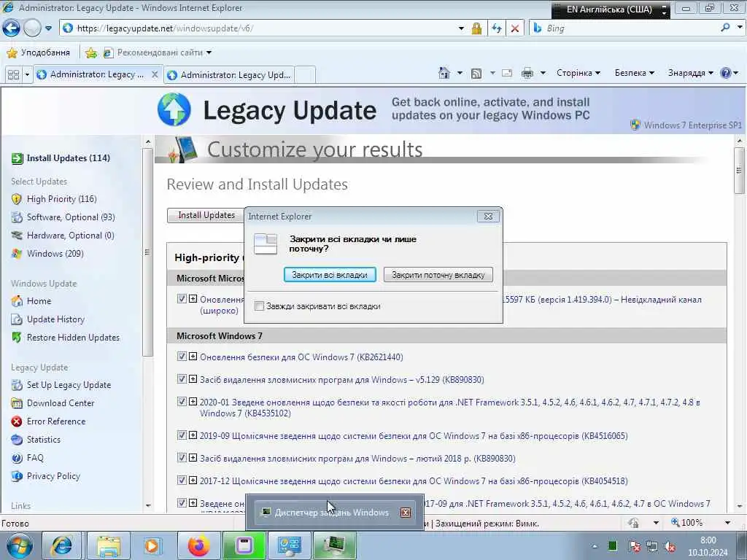Click the Statistics icon in sidebar
747x560 pixels.
click(17, 440)
